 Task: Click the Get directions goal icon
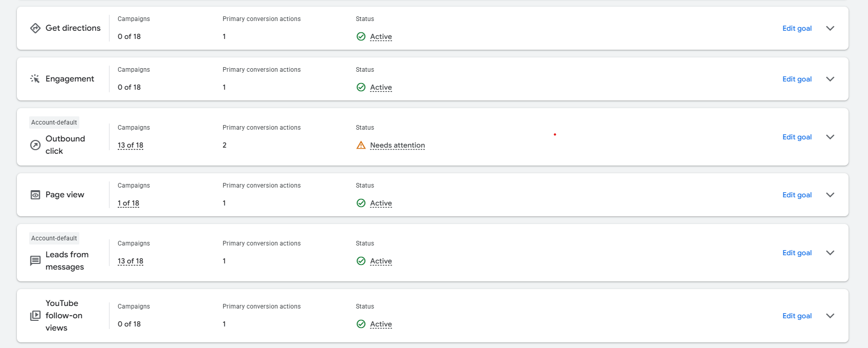point(35,28)
